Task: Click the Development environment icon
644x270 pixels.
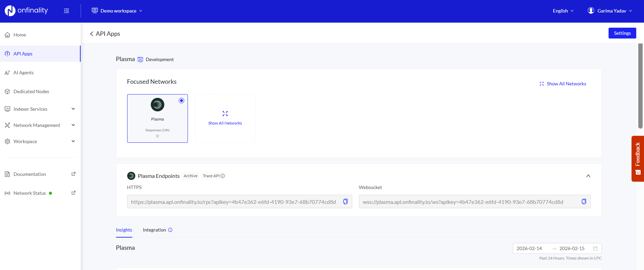Action: click(140, 60)
